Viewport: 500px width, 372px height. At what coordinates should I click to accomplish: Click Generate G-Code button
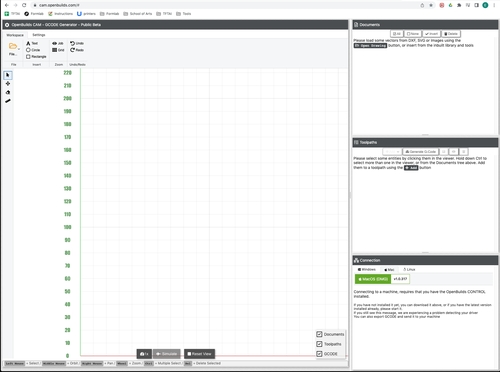pos(421,152)
